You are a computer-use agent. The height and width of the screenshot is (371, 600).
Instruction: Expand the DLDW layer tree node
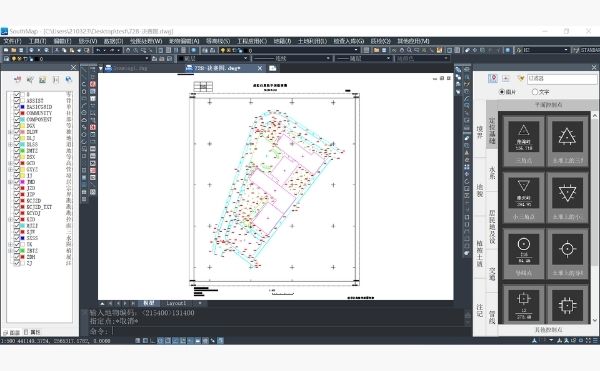tap(11, 132)
